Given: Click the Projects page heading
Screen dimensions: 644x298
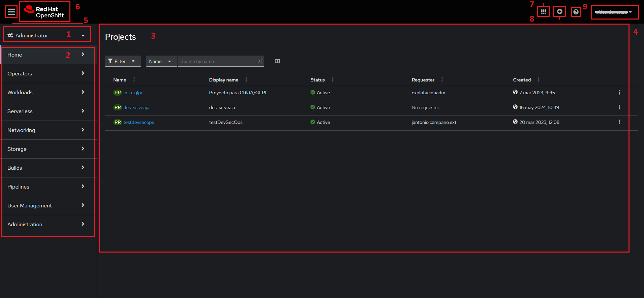Looking at the screenshot, I should coord(120,37).
